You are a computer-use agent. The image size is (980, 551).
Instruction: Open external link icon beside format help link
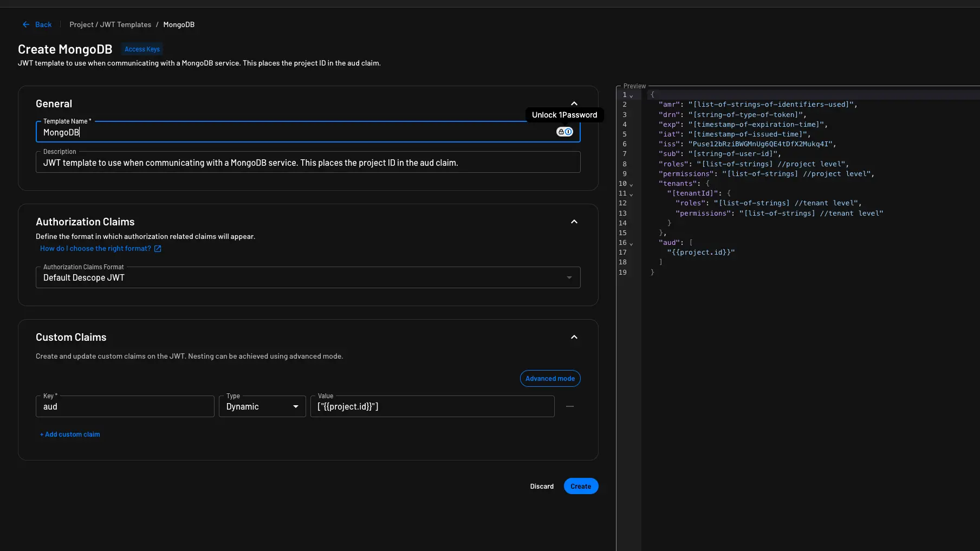(x=158, y=249)
